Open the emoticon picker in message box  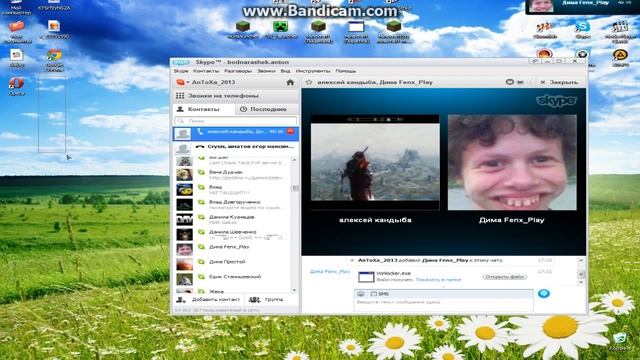[x=360, y=294]
